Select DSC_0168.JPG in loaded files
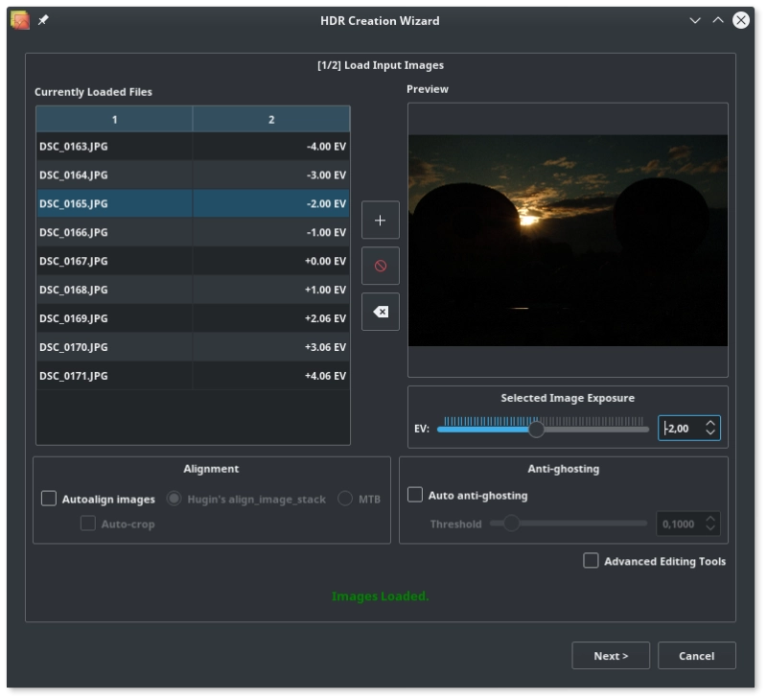 click(x=114, y=290)
